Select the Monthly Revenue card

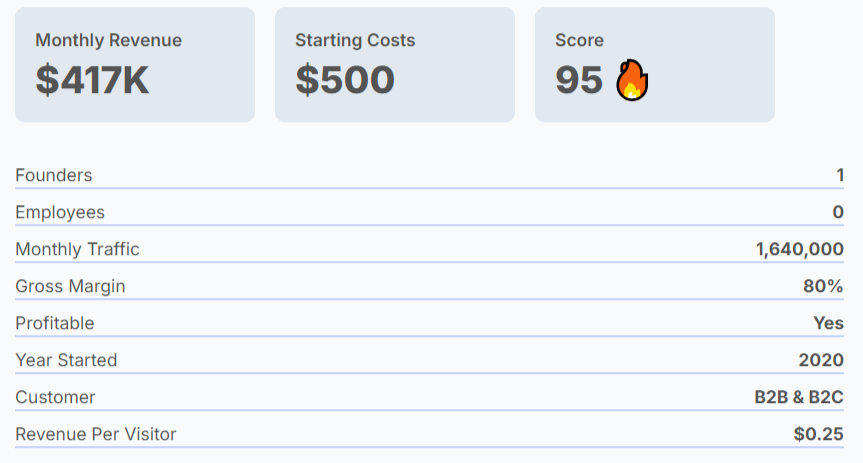[135, 64]
